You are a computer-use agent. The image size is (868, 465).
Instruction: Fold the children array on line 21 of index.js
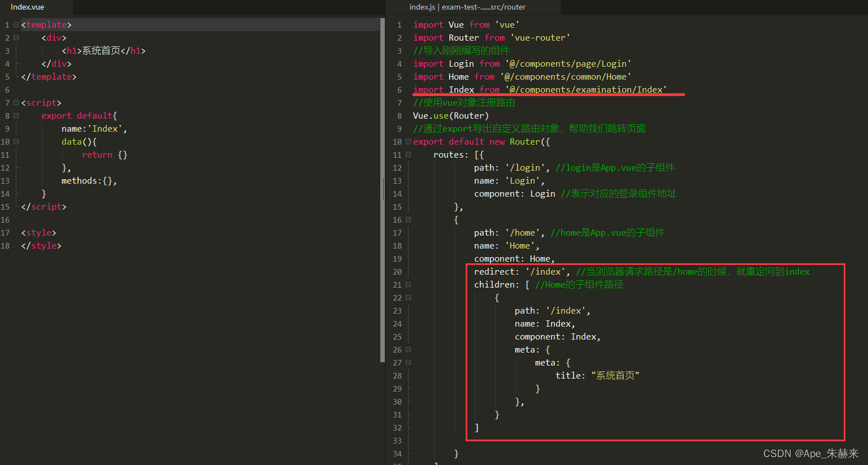tap(408, 285)
